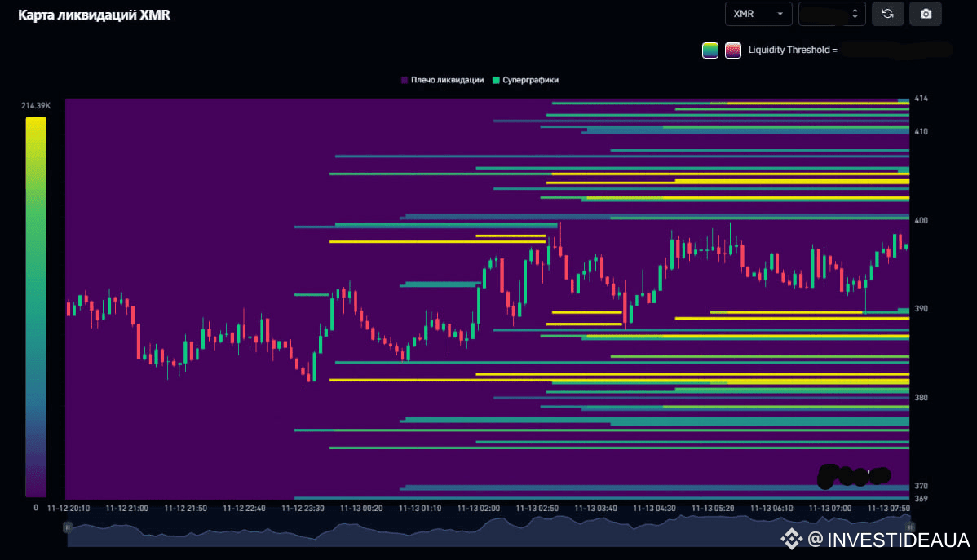
Task: Toggle the Суперграфики legend series
Action: [x=530, y=80]
